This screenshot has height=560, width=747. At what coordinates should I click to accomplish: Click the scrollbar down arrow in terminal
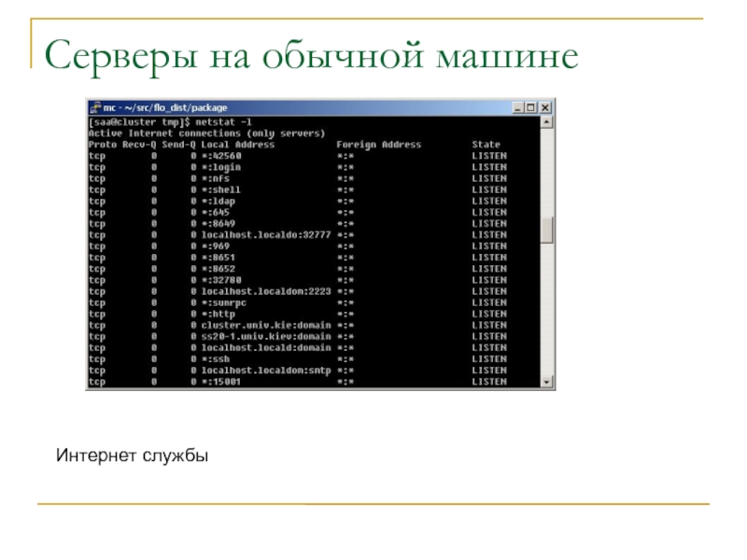[548, 382]
